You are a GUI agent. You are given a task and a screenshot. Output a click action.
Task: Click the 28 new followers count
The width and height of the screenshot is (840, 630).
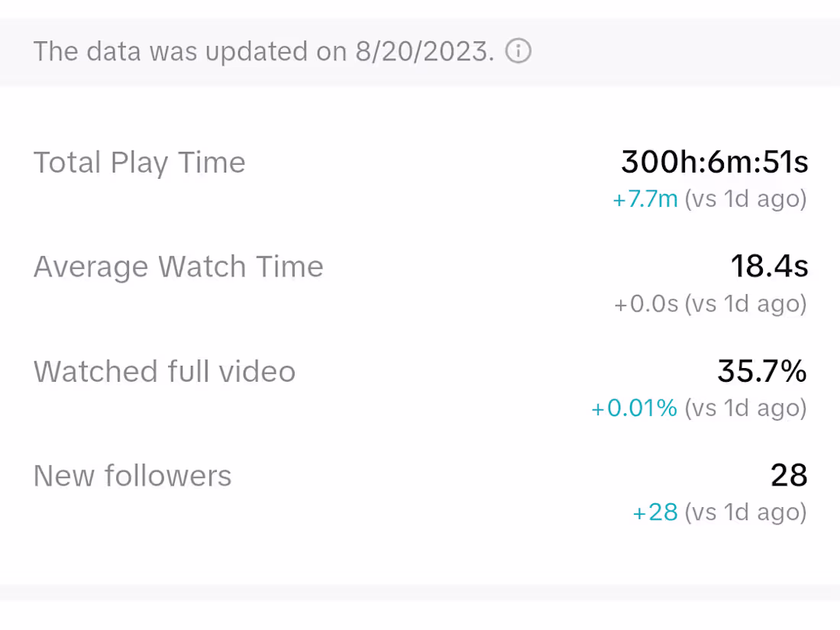tap(789, 476)
